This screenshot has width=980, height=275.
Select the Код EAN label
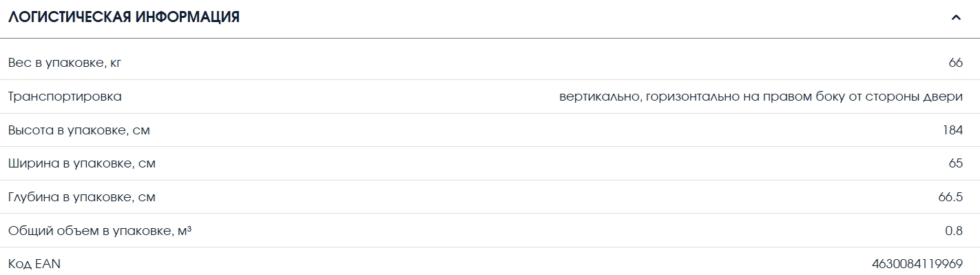click(34, 264)
